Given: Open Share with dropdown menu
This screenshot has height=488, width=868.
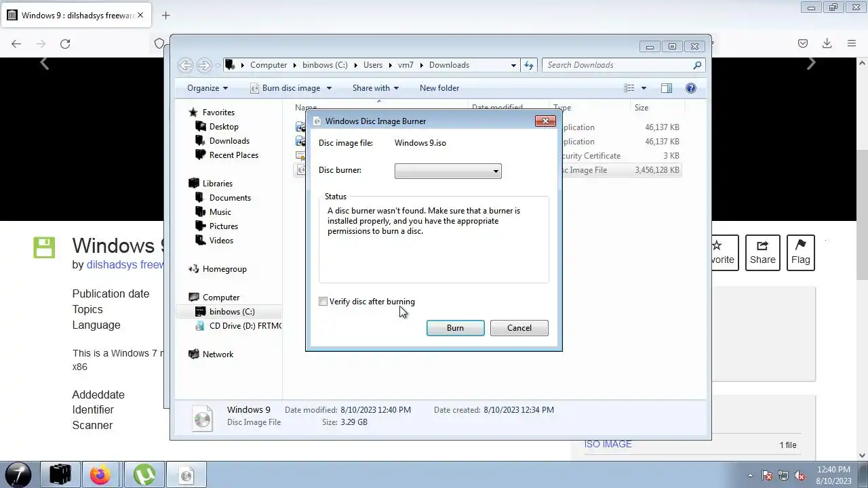Looking at the screenshot, I should pos(376,88).
